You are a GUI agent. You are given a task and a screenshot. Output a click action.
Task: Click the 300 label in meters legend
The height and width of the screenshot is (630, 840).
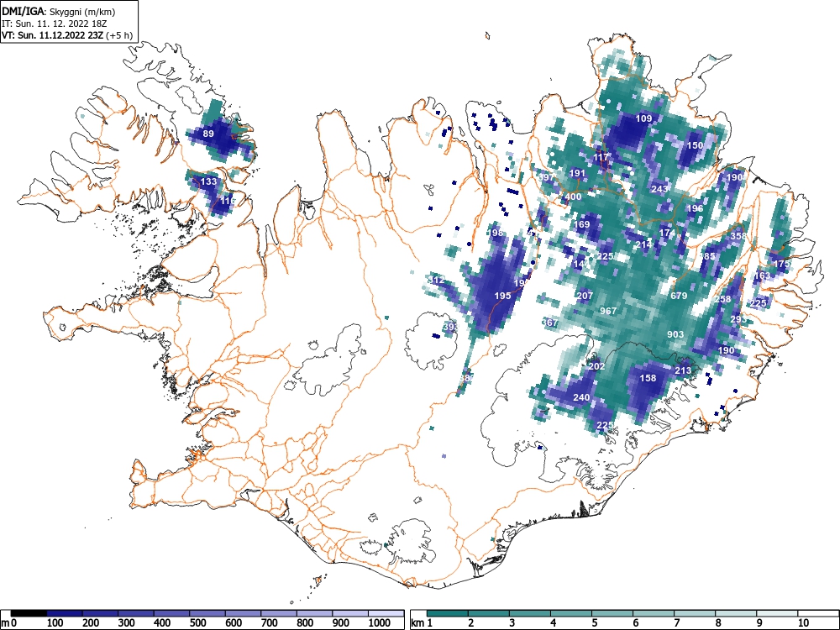[x=127, y=623]
